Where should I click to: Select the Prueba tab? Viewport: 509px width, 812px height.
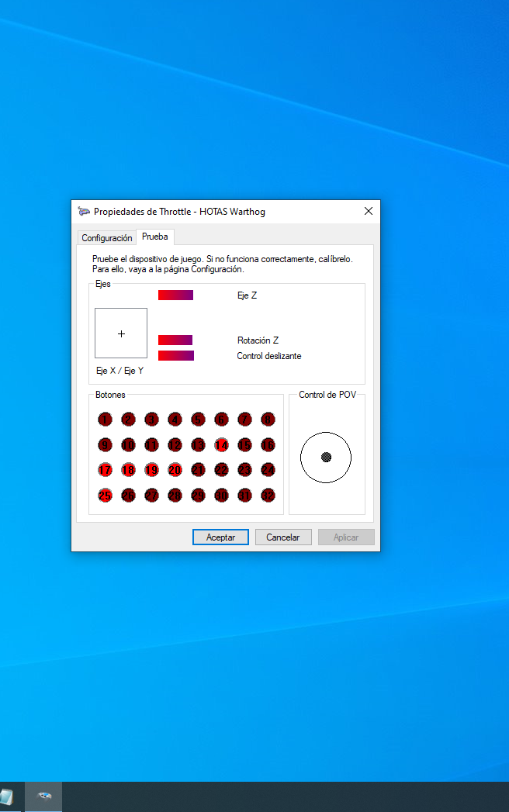155,237
